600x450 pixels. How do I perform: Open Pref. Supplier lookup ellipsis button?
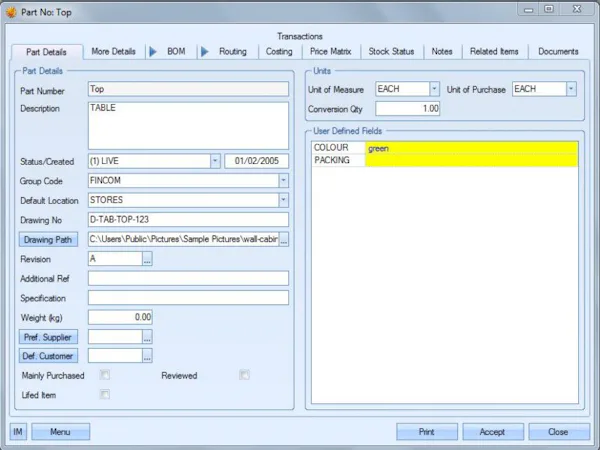pyautogui.click(x=147, y=337)
